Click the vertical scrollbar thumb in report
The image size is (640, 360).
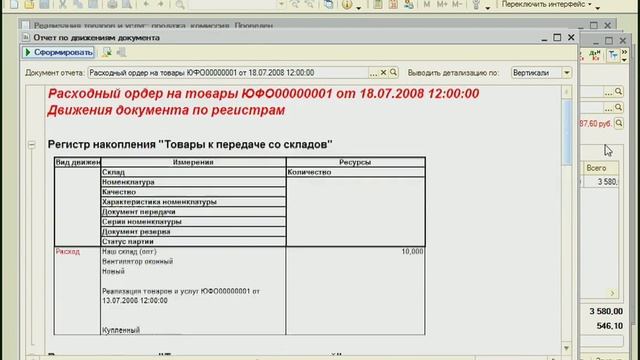[x=567, y=131]
